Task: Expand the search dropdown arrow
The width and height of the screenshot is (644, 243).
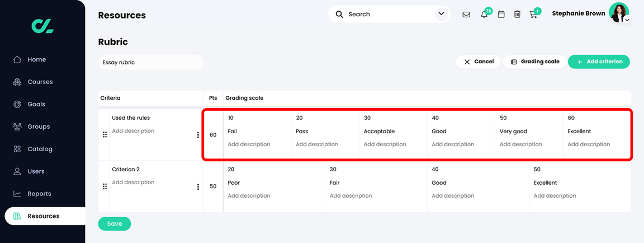Action: point(442,14)
